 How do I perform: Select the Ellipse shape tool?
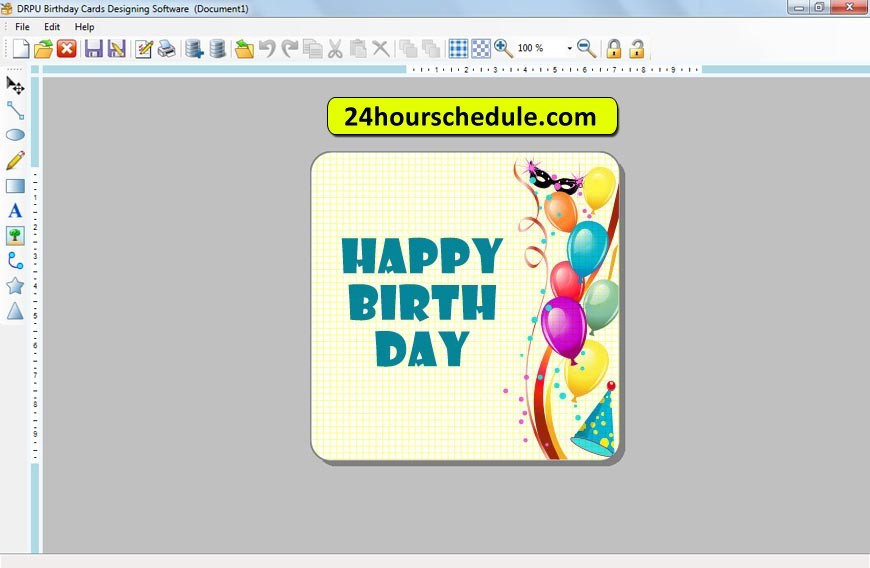coord(15,135)
